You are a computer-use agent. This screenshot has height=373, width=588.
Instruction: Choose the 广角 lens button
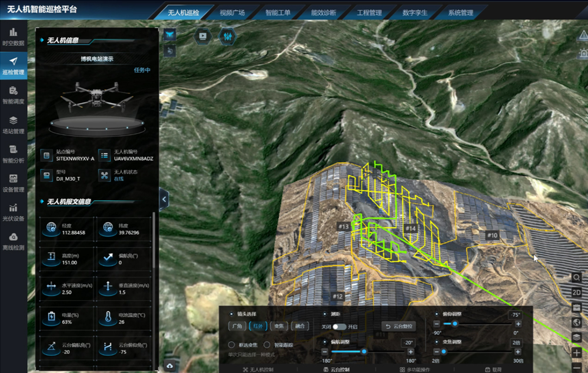[x=238, y=326]
